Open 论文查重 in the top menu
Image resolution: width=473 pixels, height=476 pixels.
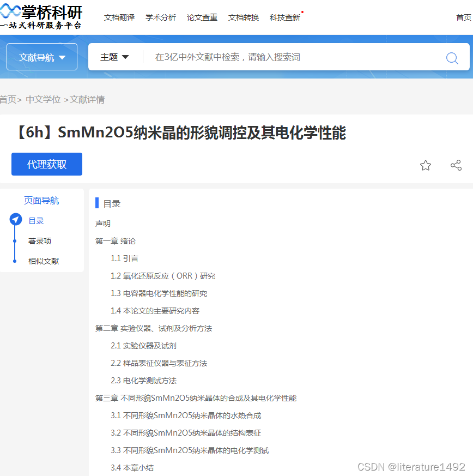point(202,17)
